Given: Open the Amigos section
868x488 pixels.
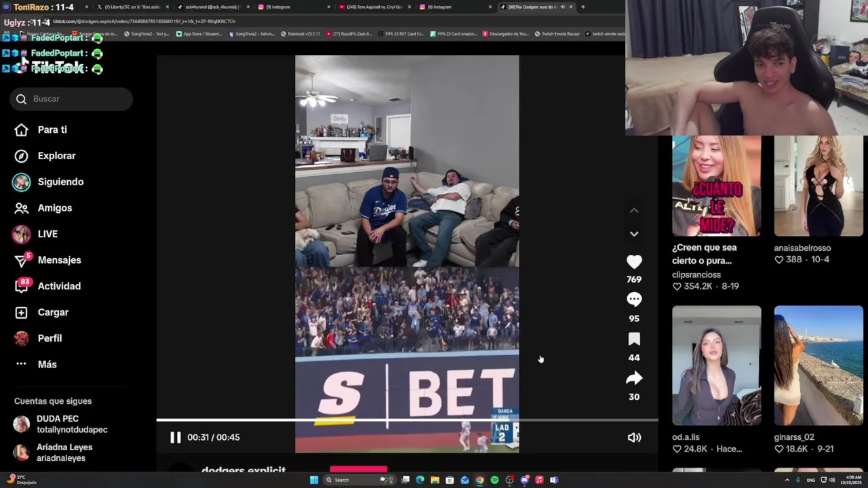Looking at the screenshot, I should tap(43, 208).
